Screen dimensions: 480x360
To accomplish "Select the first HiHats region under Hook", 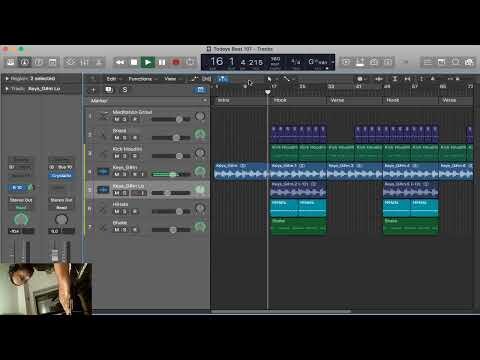I will pyautogui.click(x=284, y=208).
